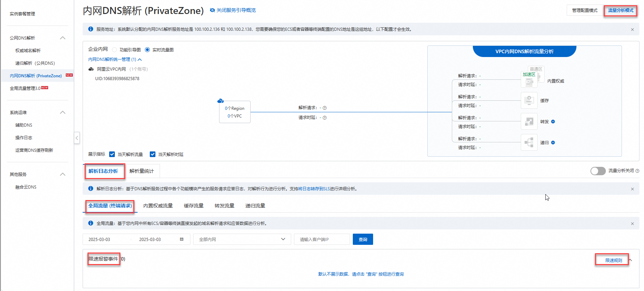The width and height of the screenshot is (644, 291).
Task: Select the 加速区 tab in the flow diagram
Action: [529, 74]
